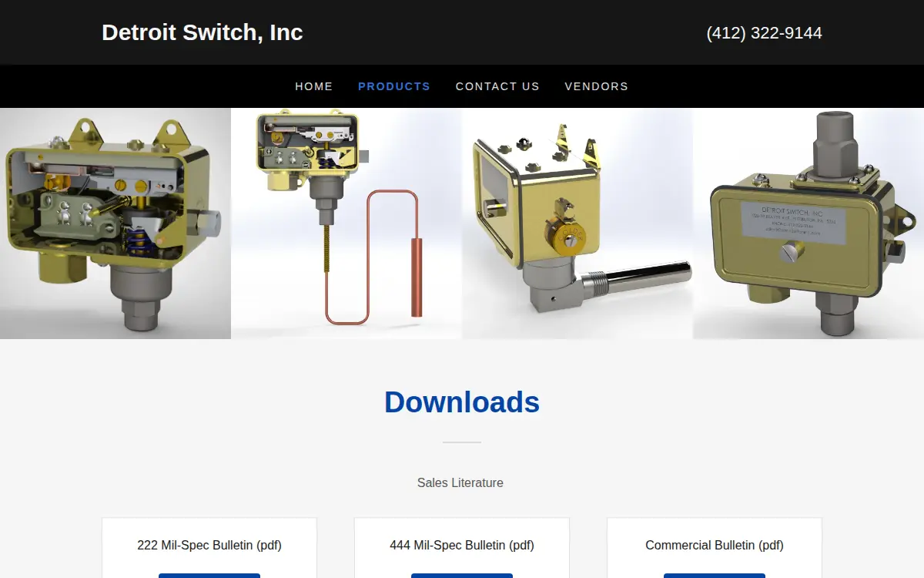Image resolution: width=924 pixels, height=578 pixels.
Task: Click the button under 444 Mil-Spec Bulletin
Action: coord(462,575)
